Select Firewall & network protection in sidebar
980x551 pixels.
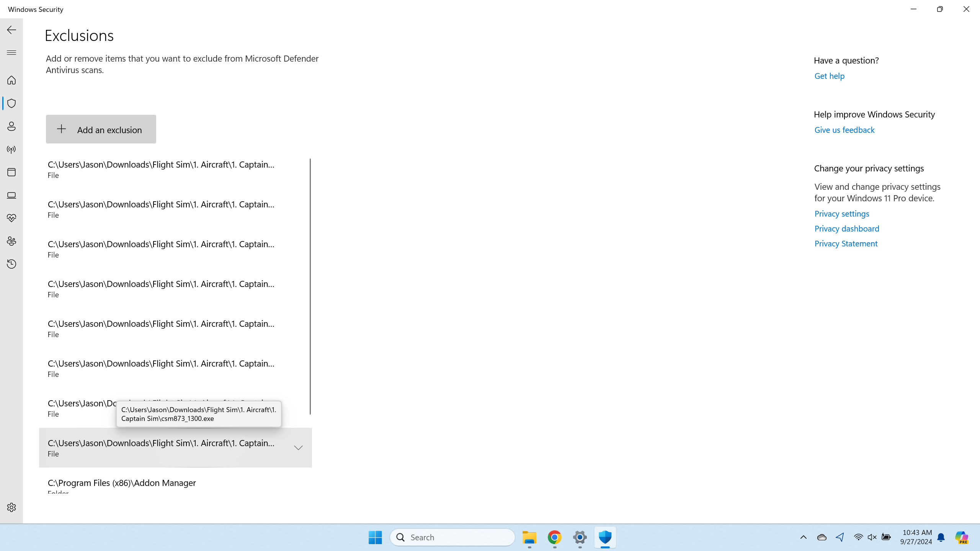(x=11, y=149)
